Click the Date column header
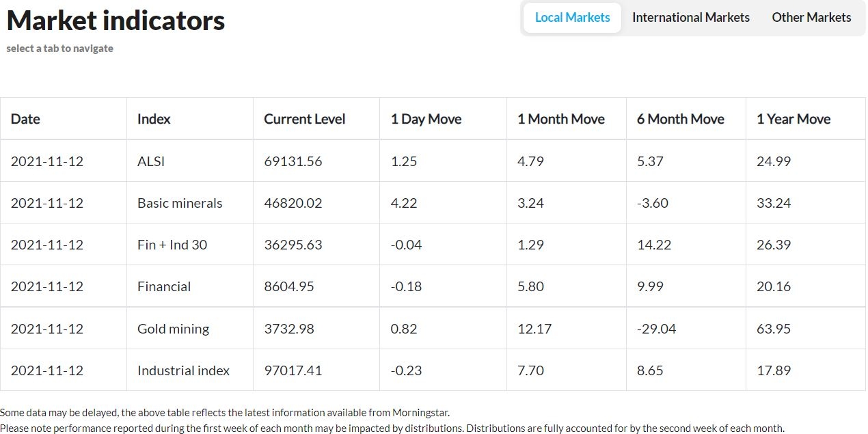 [25, 119]
